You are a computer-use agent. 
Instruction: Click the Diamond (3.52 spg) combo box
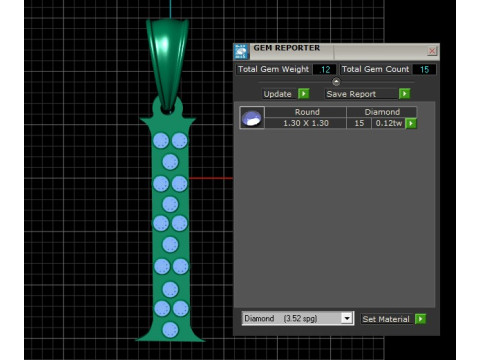tap(297, 318)
